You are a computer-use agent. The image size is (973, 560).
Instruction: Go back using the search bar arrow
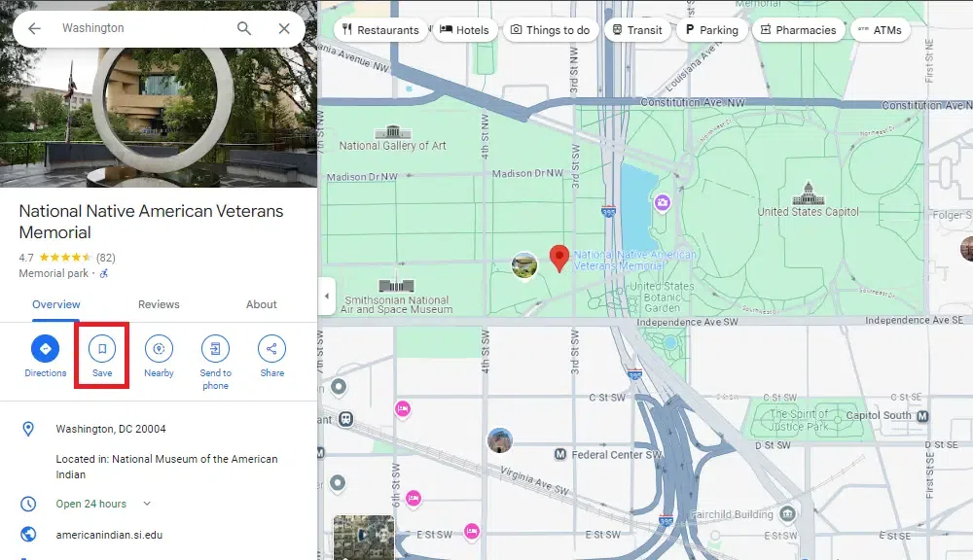tap(34, 28)
